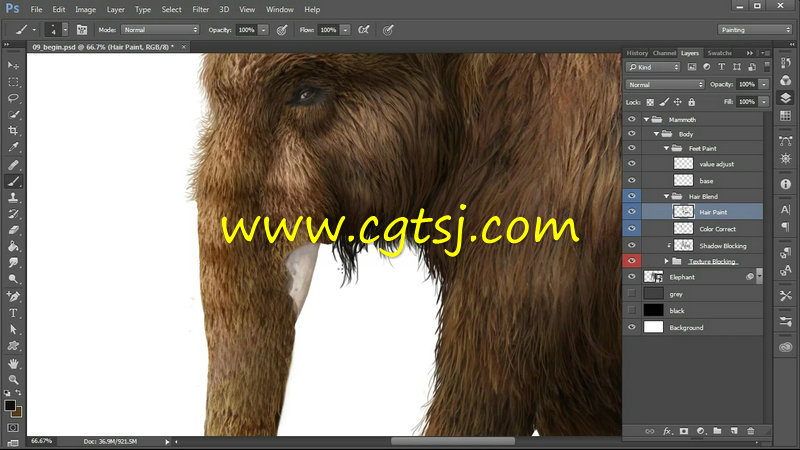Select the Clone Stamp tool
Screen dimensions: 800x450
pos(13,197)
